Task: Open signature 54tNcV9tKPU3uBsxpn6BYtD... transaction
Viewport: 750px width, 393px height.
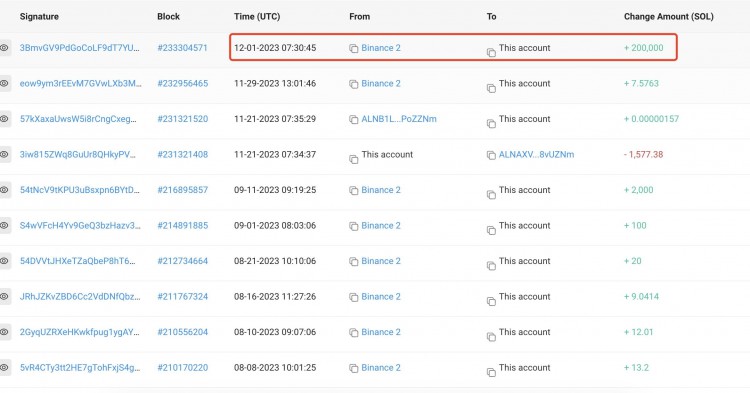Action: 79,190
